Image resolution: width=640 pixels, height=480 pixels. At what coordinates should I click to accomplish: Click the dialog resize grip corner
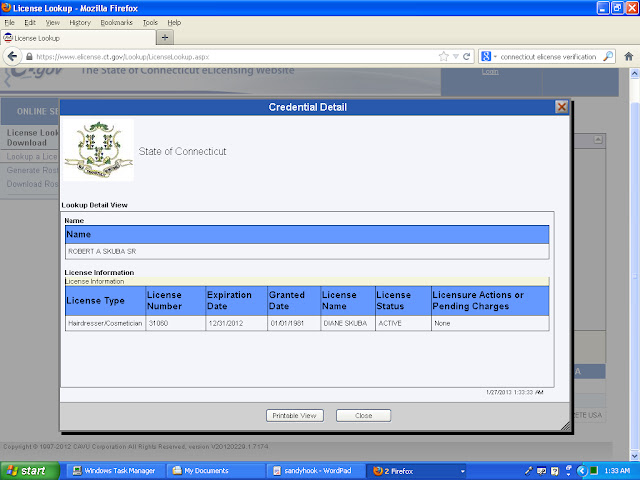point(565,426)
